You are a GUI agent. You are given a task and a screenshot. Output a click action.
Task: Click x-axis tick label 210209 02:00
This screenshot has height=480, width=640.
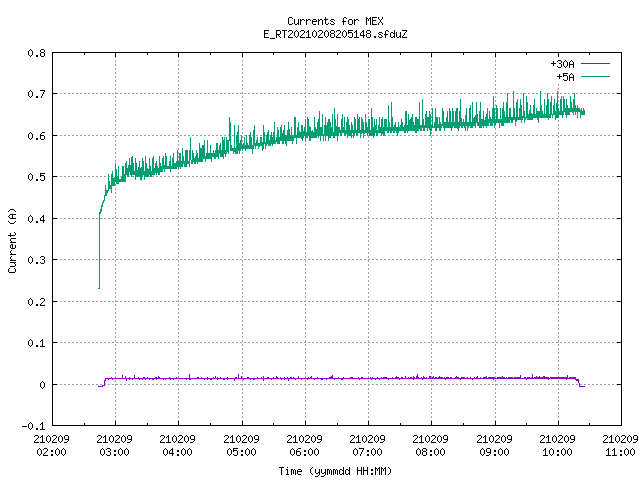click(51, 445)
